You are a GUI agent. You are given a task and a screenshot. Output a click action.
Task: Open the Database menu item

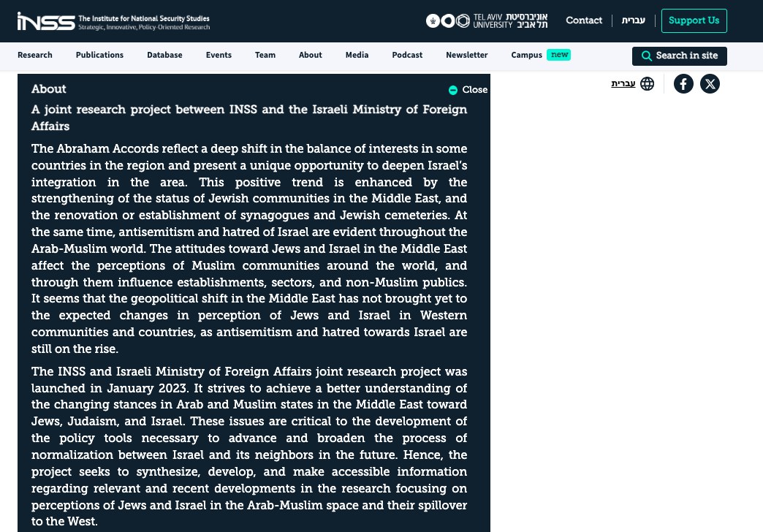click(164, 55)
